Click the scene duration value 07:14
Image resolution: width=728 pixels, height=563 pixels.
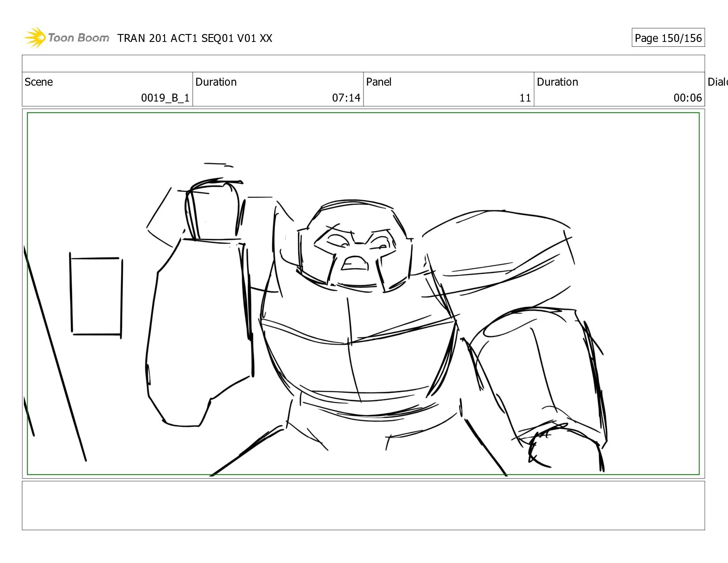(x=346, y=98)
